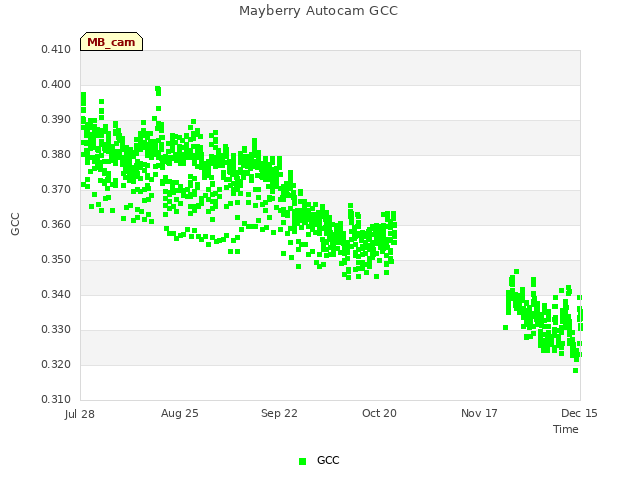Click the 0.400 y-axis value
Viewport: 640px width, 480px height.
coord(56,84)
